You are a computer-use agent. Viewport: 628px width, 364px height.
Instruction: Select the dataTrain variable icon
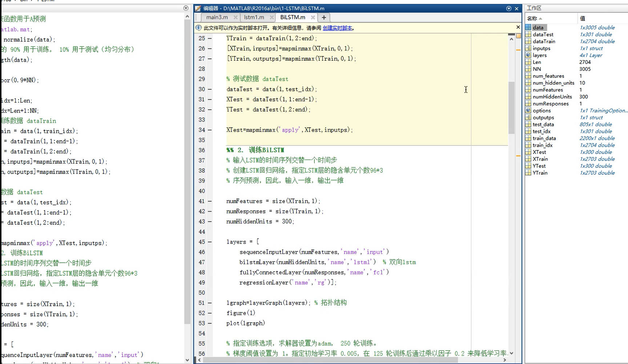pos(528,41)
